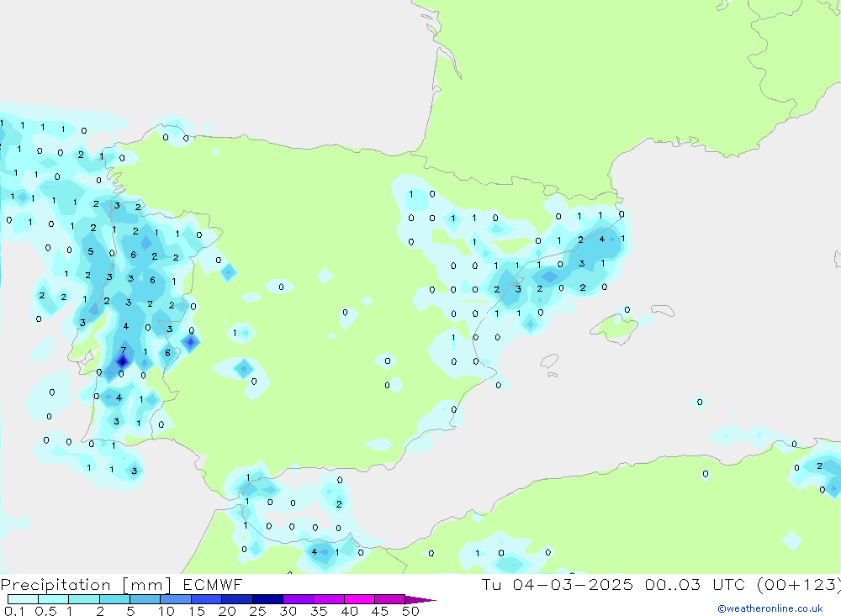Click the '35' legend label
The width and height of the screenshot is (841, 616).
319,611
